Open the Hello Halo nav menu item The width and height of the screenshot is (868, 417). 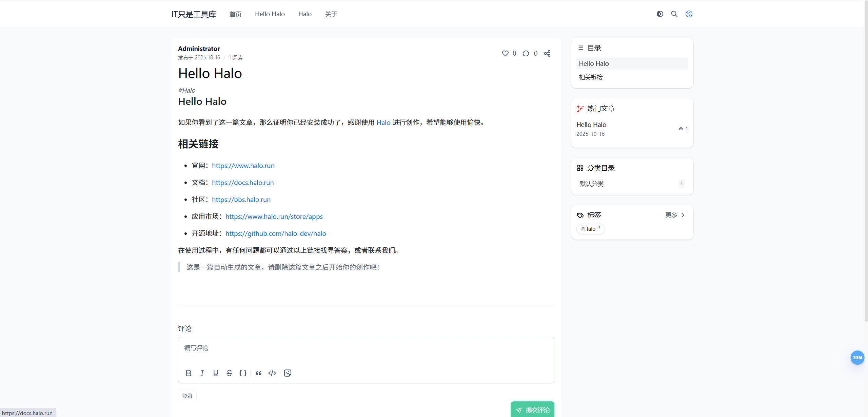coord(270,14)
